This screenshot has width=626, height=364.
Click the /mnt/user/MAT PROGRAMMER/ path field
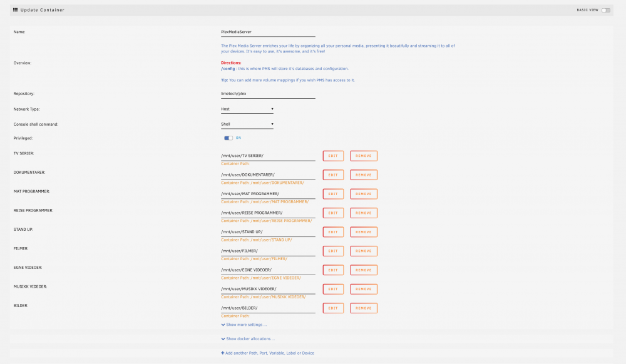[x=268, y=194]
